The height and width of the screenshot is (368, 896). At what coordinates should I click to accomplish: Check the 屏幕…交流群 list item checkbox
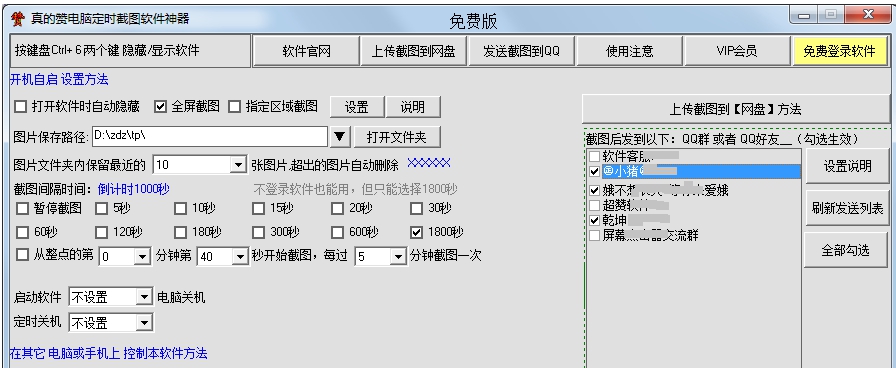click(595, 235)
